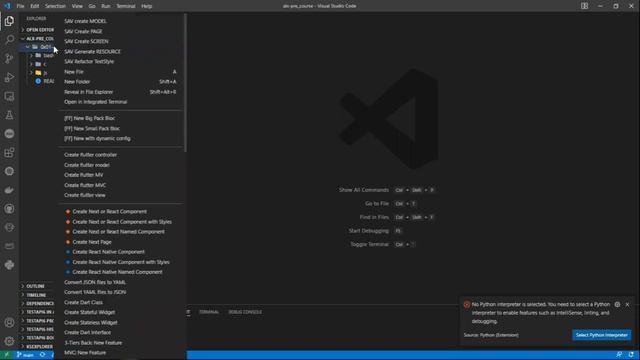
Task: Select Create flutter controller
Action: (120, 155)
